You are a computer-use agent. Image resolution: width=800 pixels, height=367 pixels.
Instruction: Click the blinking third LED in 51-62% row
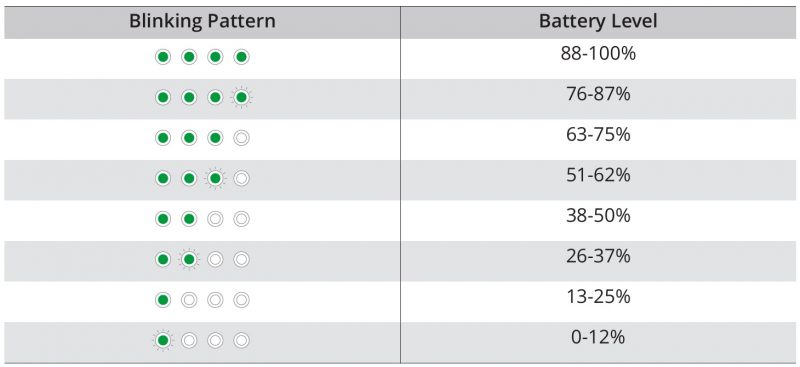point(215,179)
